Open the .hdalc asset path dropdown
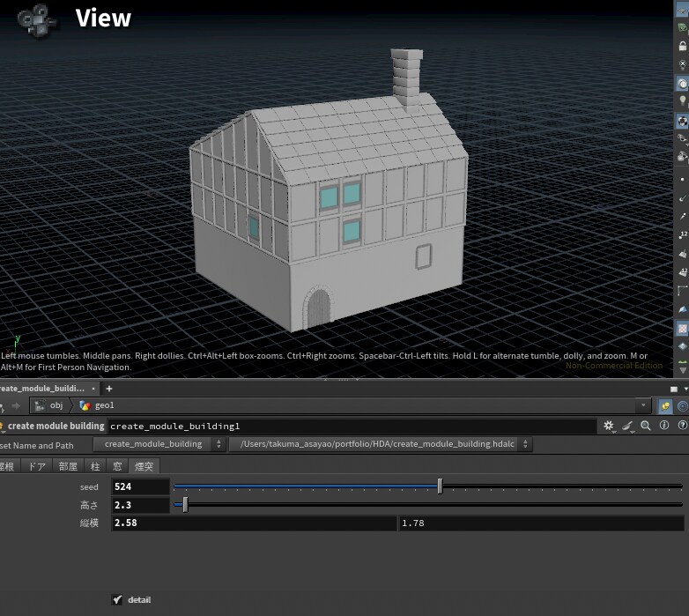Screen dimensions: 689x616 point(381,444)
